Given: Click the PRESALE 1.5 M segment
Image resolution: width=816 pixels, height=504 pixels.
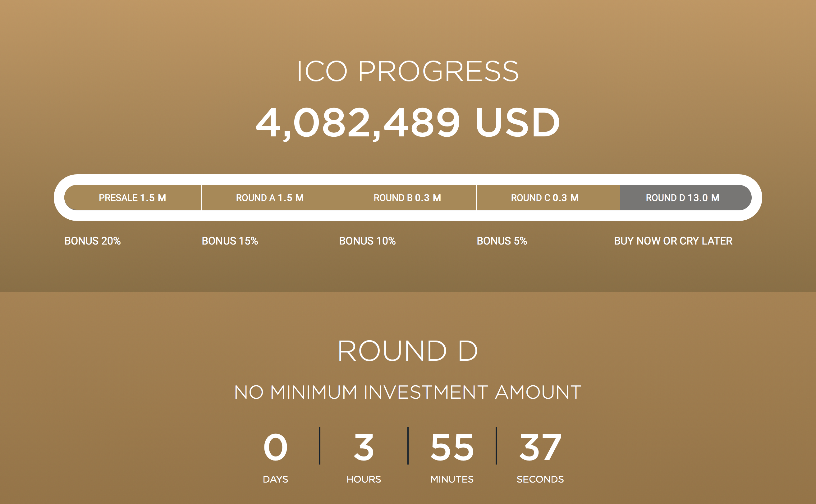Looking at the screenshot, I should coord(133,198).
